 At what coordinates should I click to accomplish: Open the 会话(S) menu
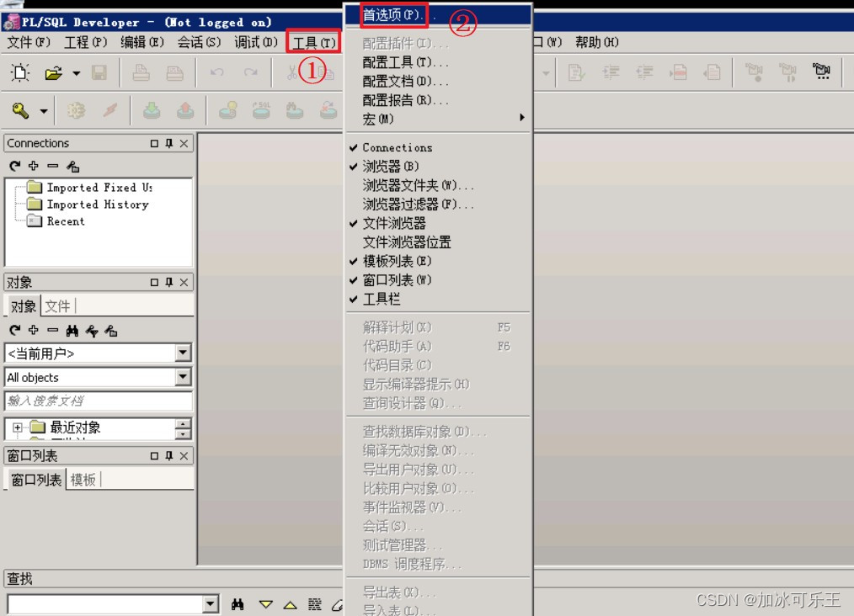click(x=199, y=42)
